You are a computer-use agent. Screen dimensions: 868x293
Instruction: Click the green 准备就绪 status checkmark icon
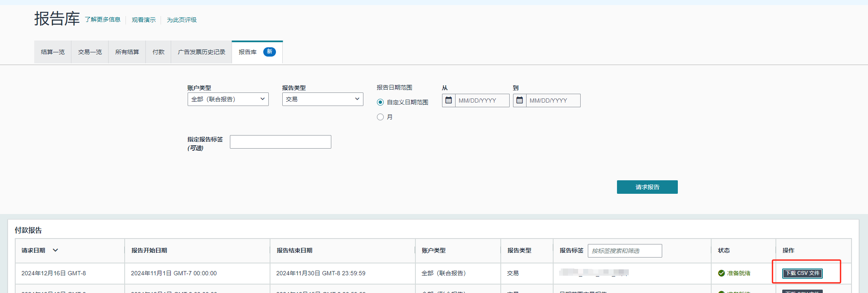pyautogui.click(x=721, y=273)
